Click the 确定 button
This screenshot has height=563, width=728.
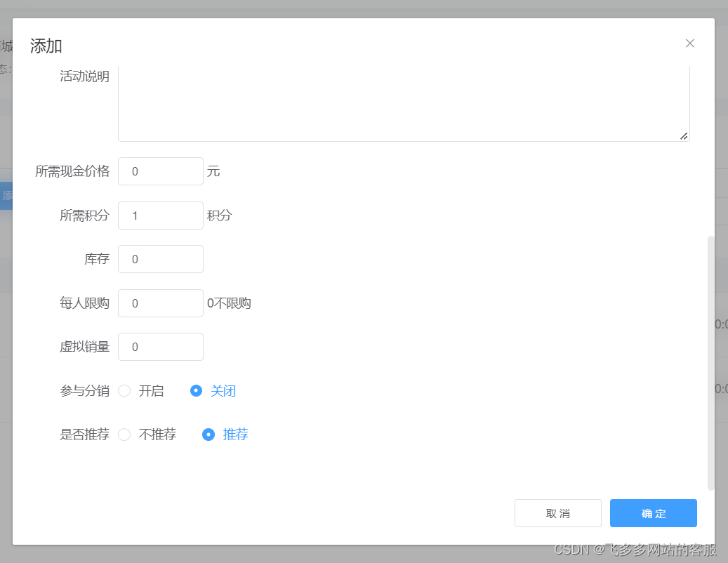coord(654,513)
